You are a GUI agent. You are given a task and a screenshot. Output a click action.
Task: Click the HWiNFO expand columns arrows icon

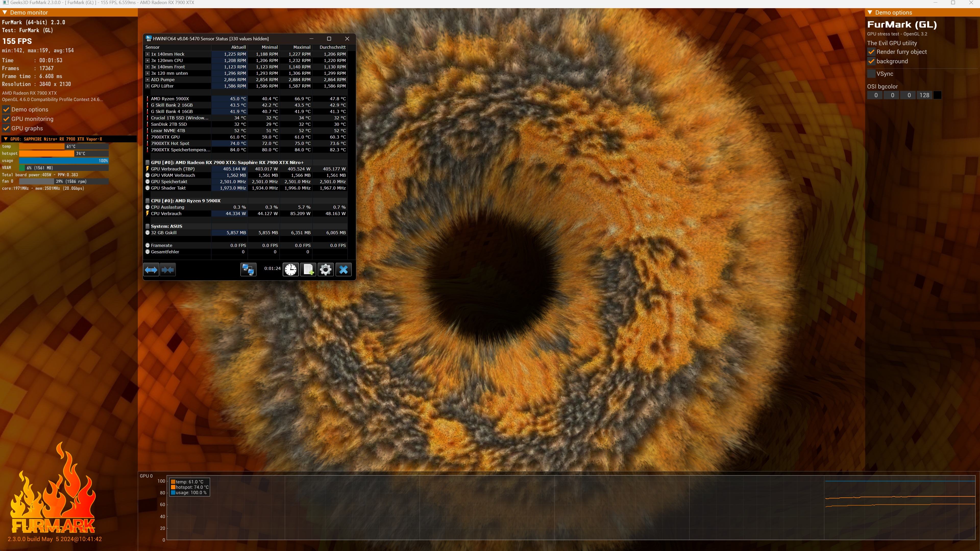151,270
